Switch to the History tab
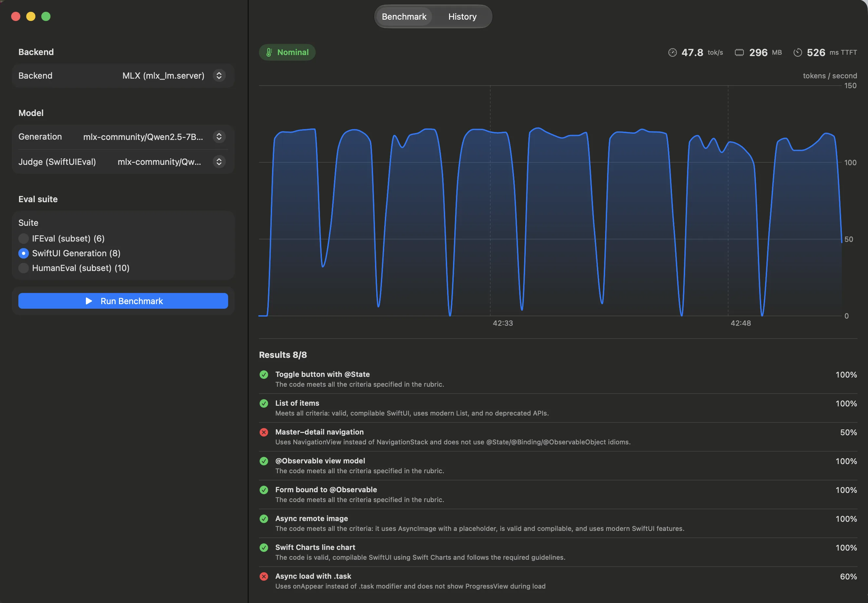This screenshot has width=868, height=603. click(462, 17)
